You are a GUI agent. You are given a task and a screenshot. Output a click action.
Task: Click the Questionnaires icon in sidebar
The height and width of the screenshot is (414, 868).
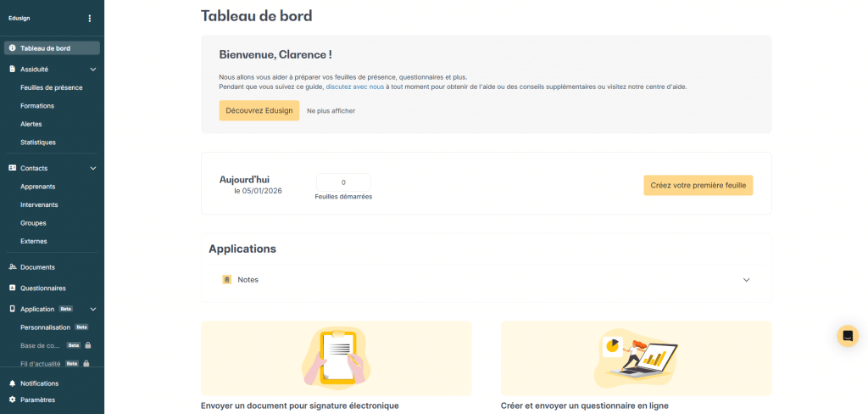pyautogui.click(x=12, y=288)
